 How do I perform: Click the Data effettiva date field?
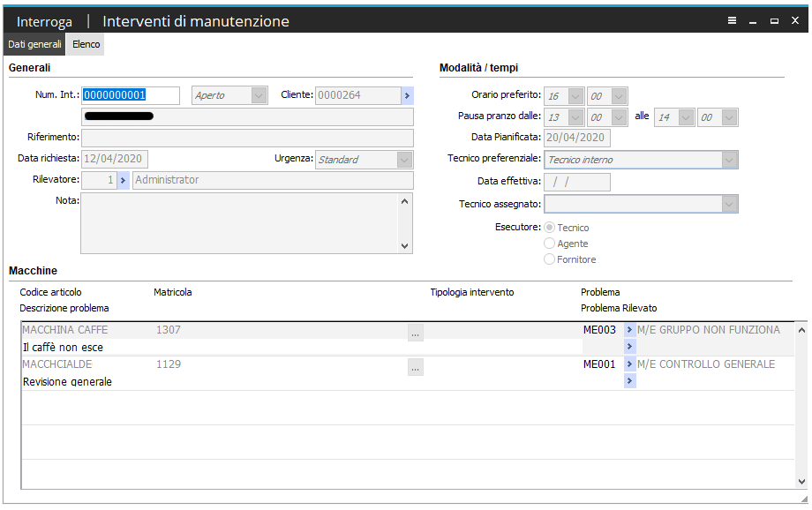click(x=577, y=182)
